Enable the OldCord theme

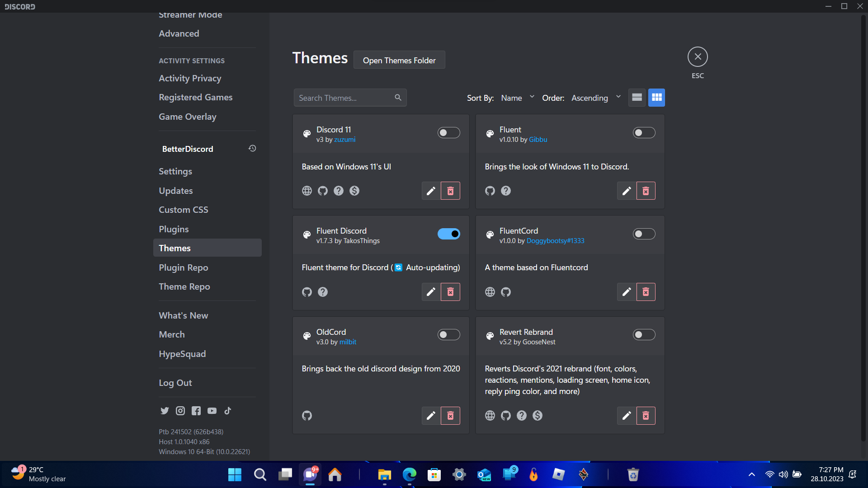[x=448, y=334]
